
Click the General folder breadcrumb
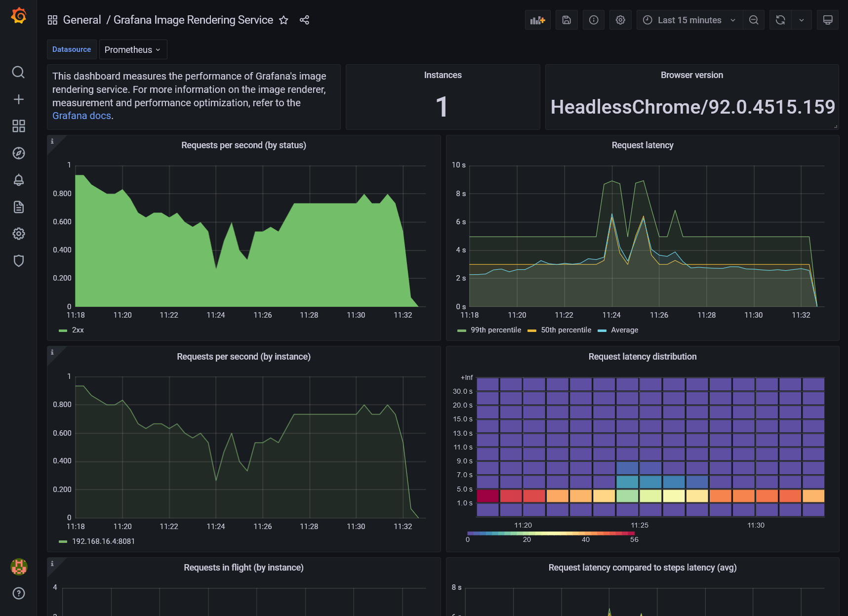82,20
